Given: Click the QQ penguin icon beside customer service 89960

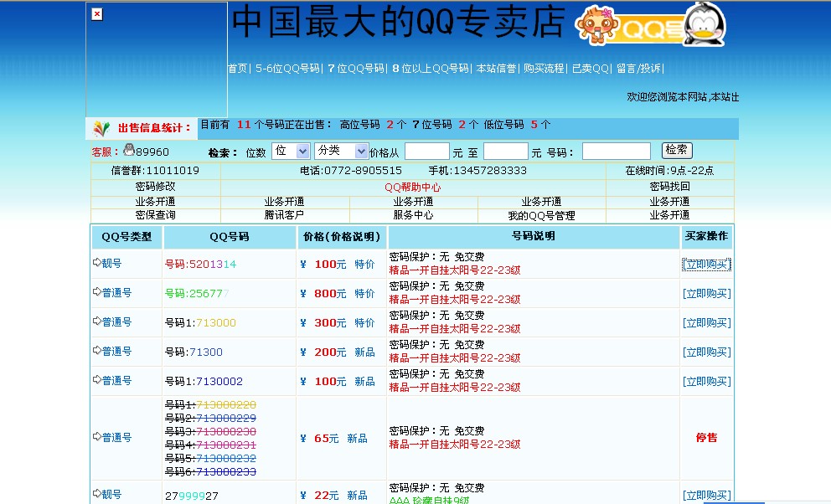Looking at the screenshot, I should 129,151.
